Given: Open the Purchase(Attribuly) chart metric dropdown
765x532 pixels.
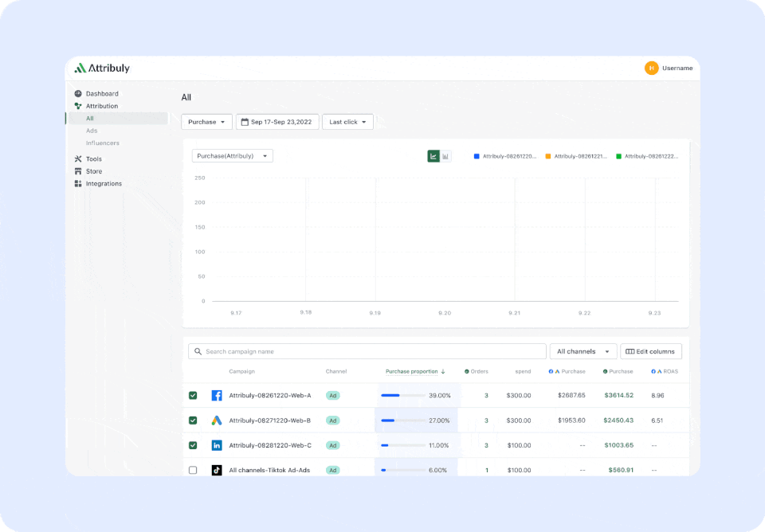Looking at the screenshot, I should [232, 156].
